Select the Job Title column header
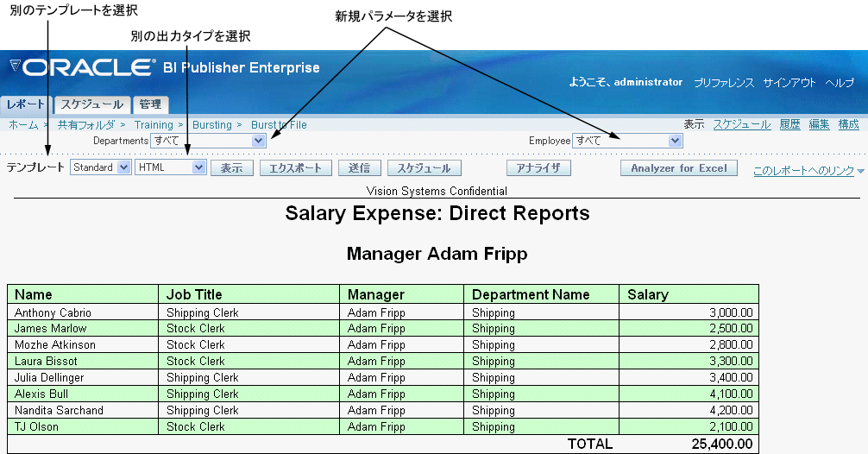 click(x=249, y=294)
